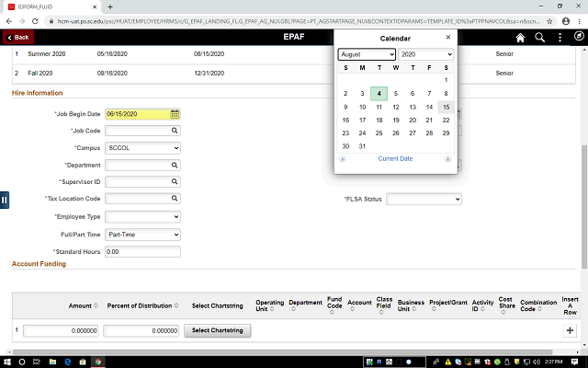Sort by Percent of Distribution column header
The height and width of the screenshot is (368, 588).
click(142, 305)
